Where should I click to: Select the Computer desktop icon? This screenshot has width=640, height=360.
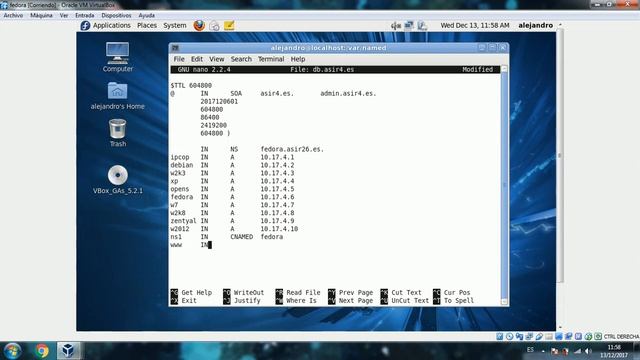118,57
